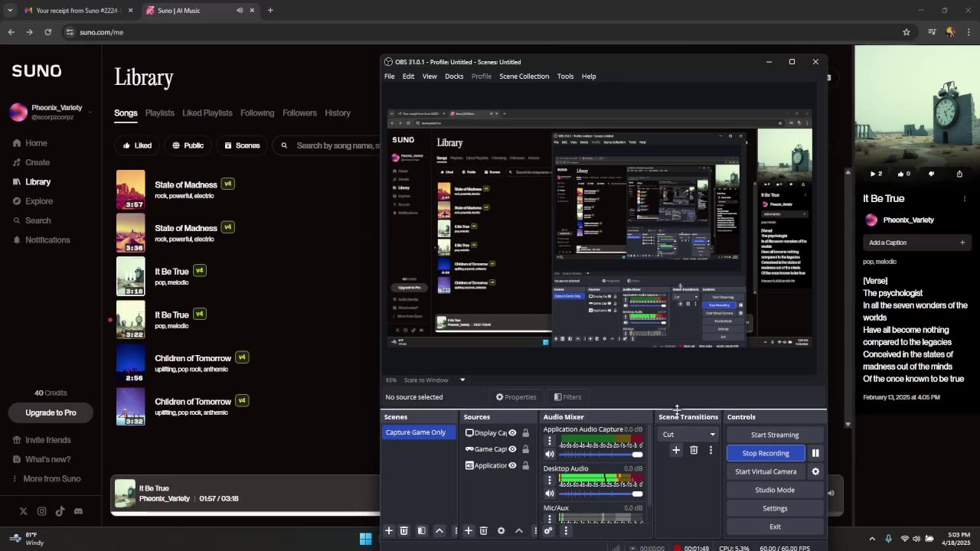Move source up in Sources toolbar

pyautogui.click(x=519, y=530)
